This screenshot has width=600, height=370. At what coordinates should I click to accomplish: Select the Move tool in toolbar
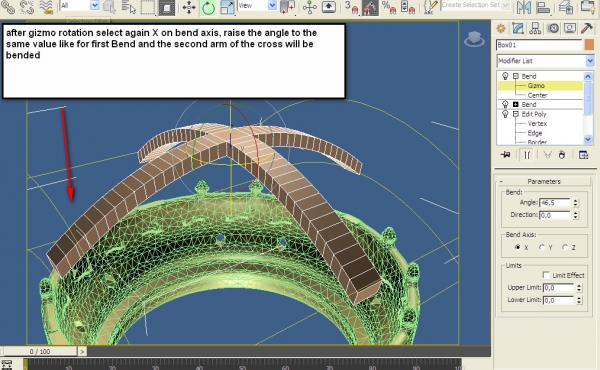coord(189,8)
